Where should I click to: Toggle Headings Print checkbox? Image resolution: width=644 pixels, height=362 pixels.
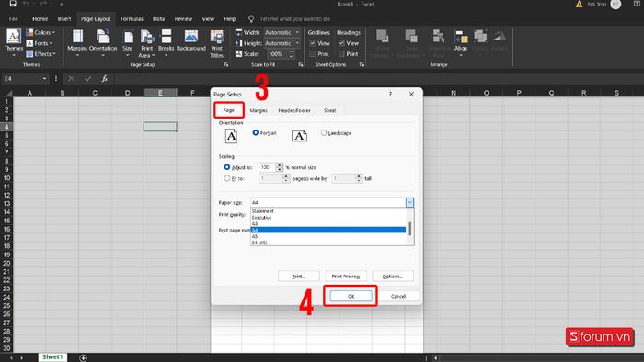coord(341,53)
